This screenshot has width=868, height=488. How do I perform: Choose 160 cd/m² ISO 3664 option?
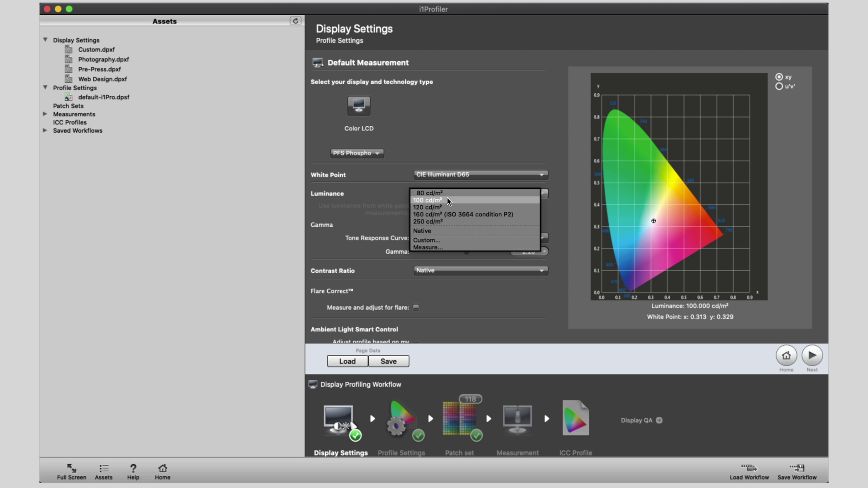point(475,214)
